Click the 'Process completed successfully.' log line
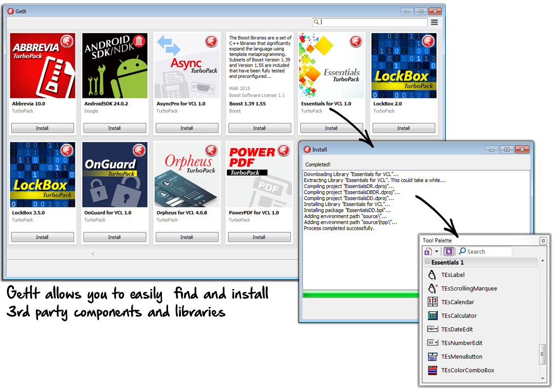 [339, 229]
